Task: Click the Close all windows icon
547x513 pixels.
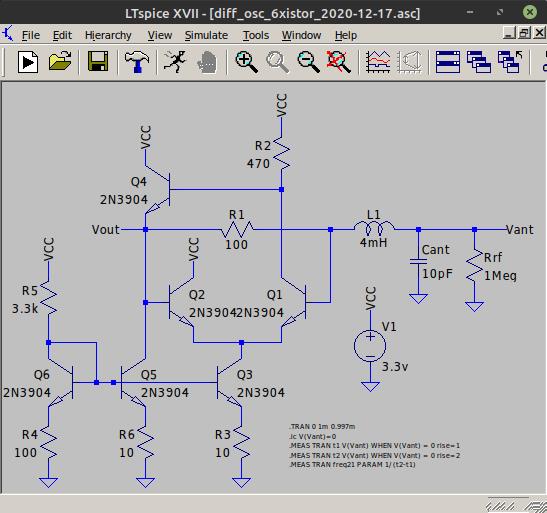Action: point(510,62)
